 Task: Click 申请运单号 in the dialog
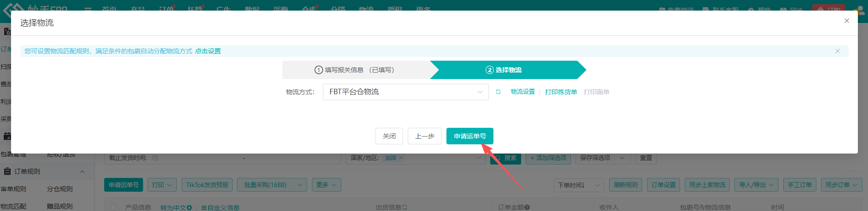[470, 136]
